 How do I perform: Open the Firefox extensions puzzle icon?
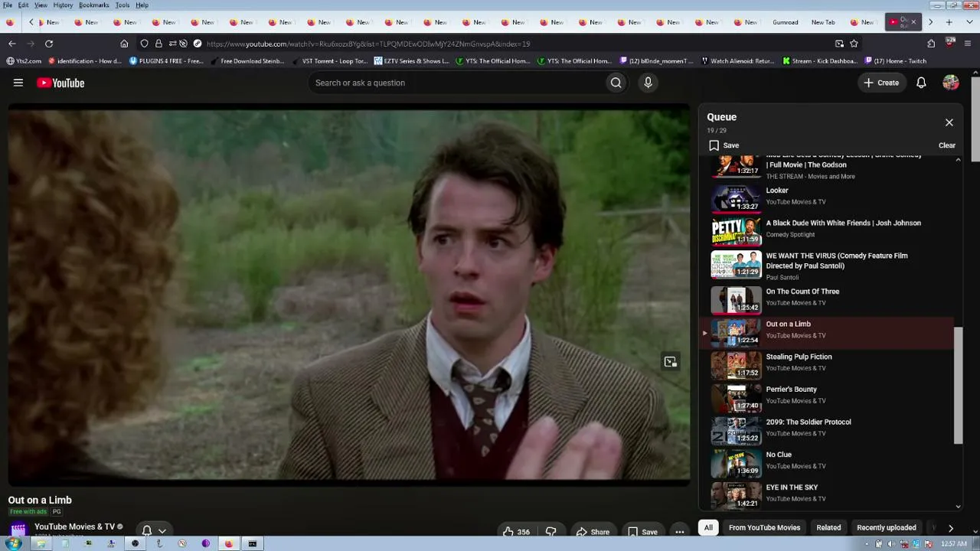pos(931,44)
